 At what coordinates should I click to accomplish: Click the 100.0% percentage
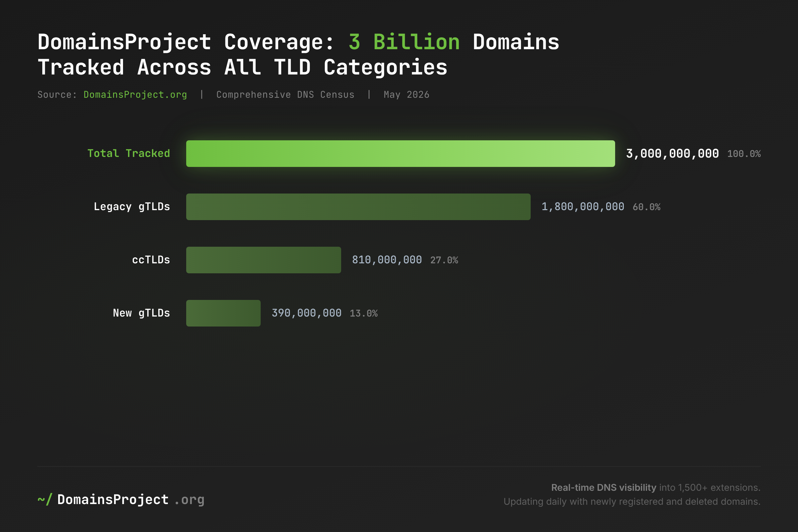(744, 154)
